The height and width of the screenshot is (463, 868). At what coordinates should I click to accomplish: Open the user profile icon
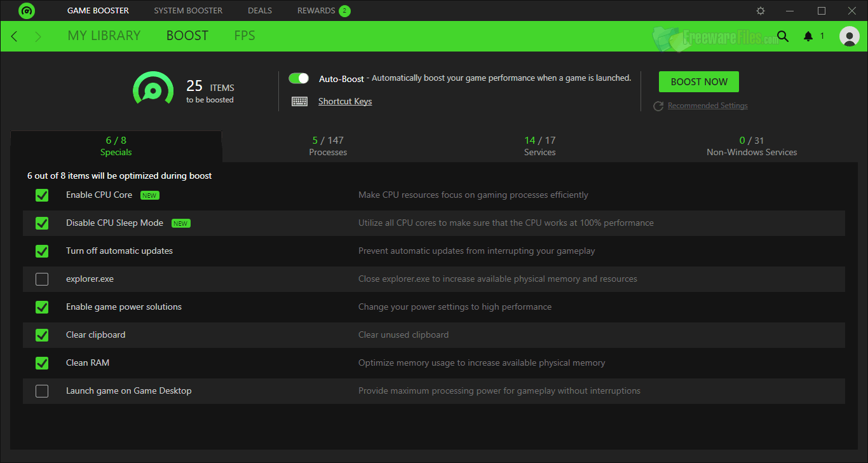click(x=849, y=36)
